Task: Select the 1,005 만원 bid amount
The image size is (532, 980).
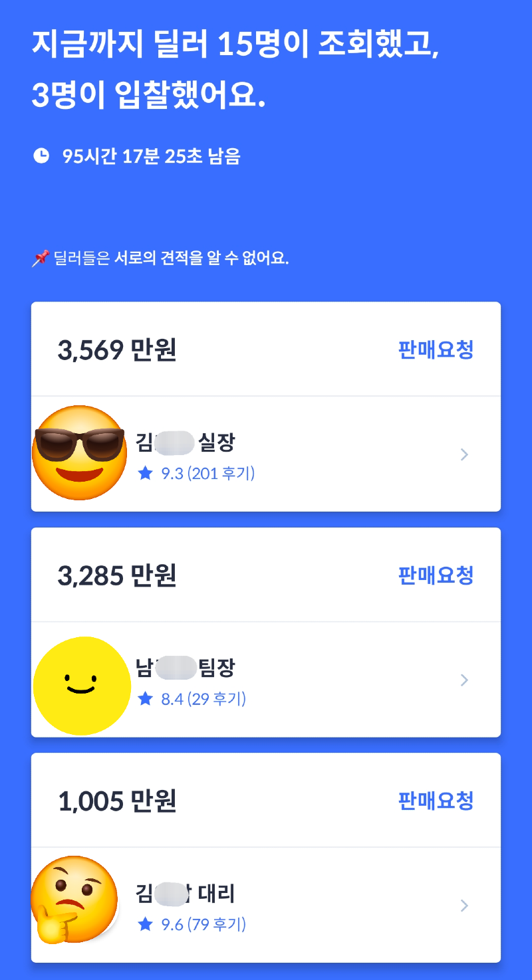Action: coord(117,801)
